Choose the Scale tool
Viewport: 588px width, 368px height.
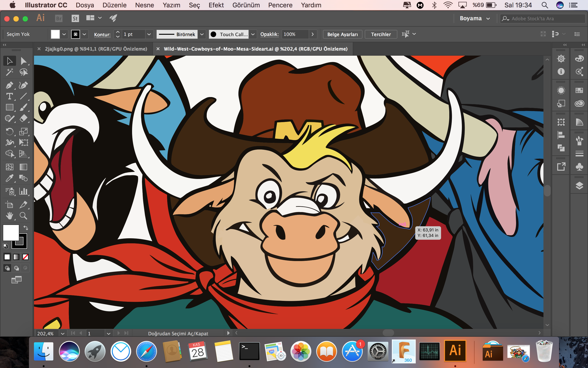[24, 131]
